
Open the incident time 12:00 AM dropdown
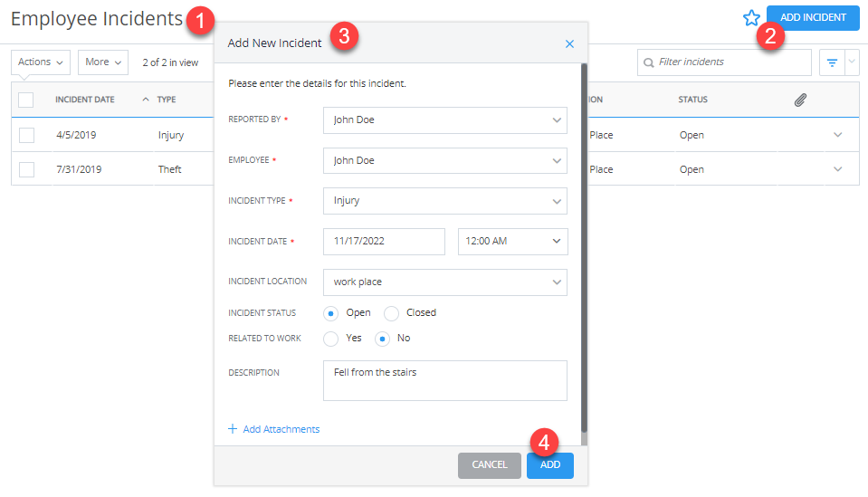[x=512, y=242]
